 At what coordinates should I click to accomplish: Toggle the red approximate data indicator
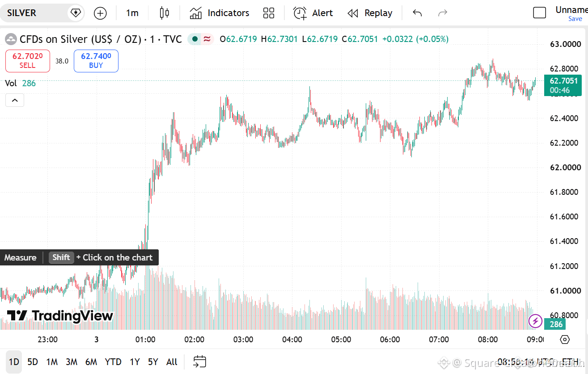207,39
